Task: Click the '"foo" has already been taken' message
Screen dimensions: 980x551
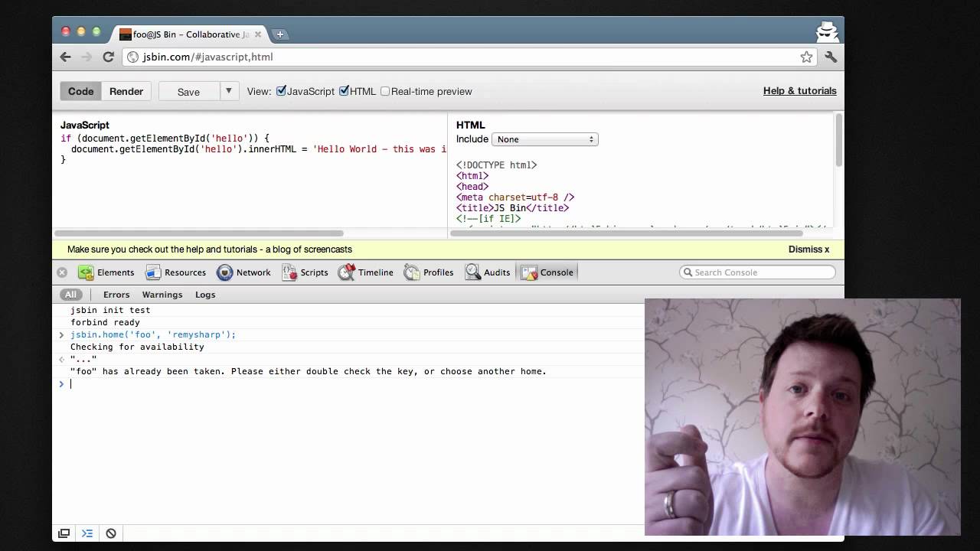Action: (309, 371)
